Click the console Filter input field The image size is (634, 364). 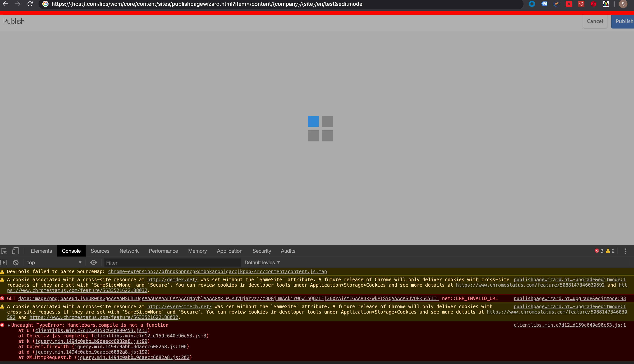coord(173,263)
